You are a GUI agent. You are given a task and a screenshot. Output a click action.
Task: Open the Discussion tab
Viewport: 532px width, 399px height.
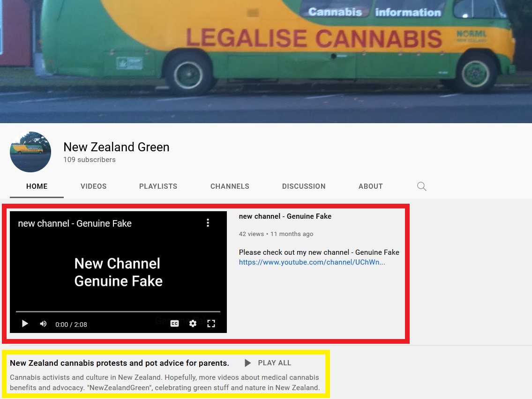coord(304,186)
